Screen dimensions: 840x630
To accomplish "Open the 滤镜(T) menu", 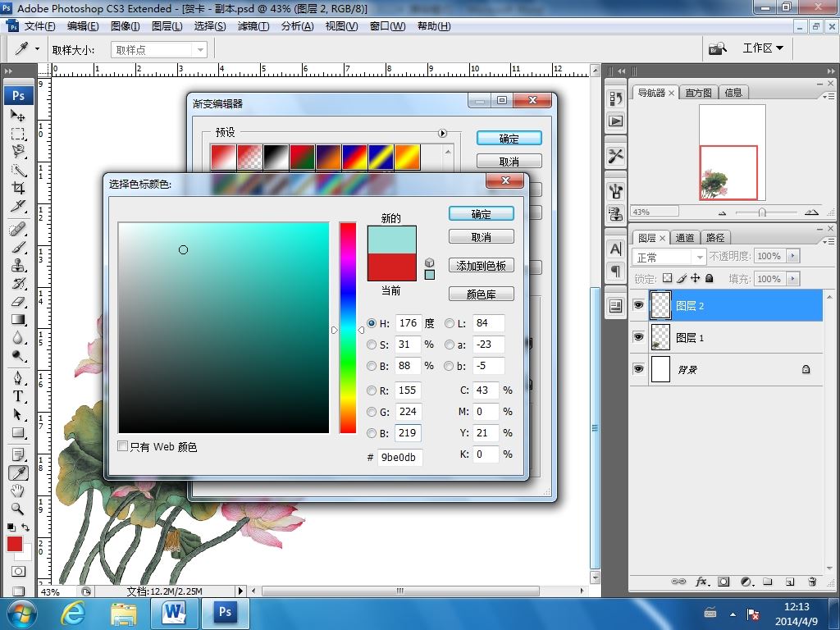I will pos(253,26).
